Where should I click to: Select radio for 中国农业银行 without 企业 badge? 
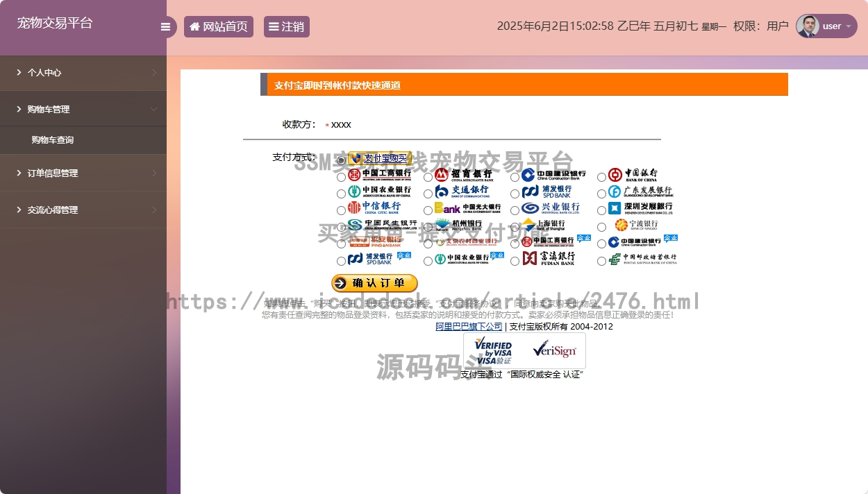[x=341, y=194]
